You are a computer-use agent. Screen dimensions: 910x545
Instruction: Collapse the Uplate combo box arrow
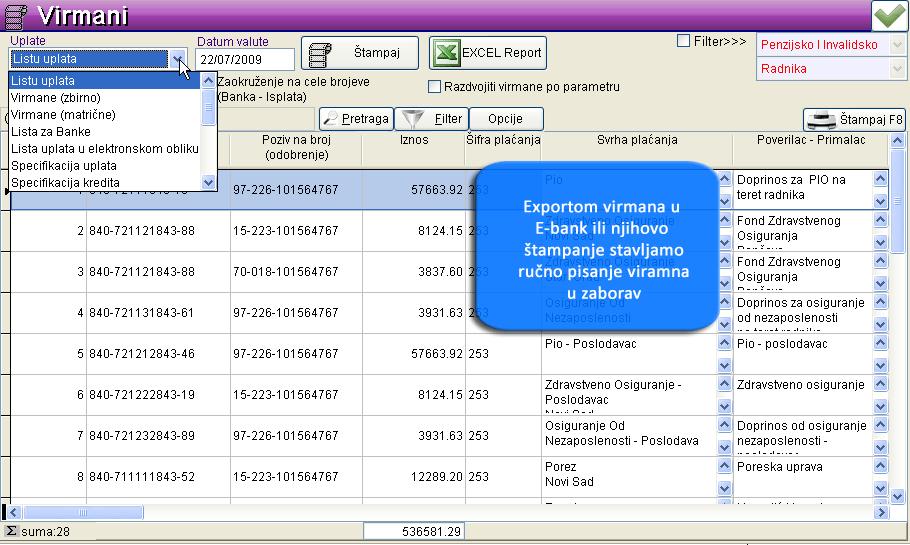click(x=178, y=60)
